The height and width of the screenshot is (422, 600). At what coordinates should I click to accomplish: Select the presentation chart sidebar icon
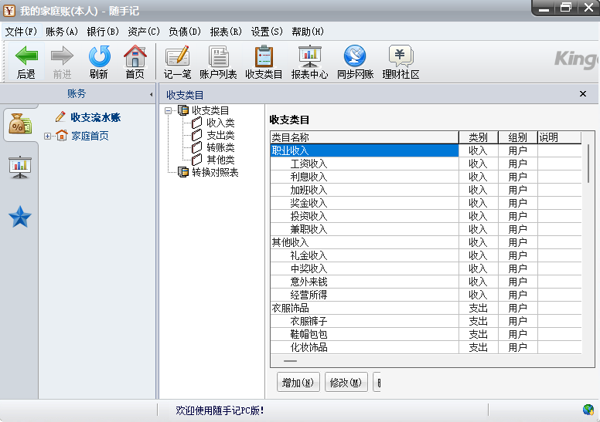[19, 167]
